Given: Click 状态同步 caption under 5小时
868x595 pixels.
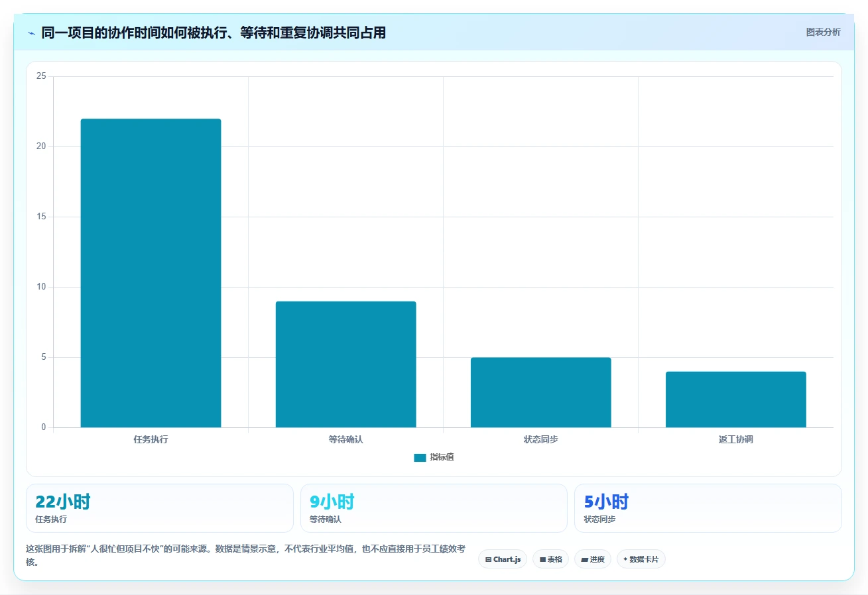Looking at the screenshot, I should 599,519.
